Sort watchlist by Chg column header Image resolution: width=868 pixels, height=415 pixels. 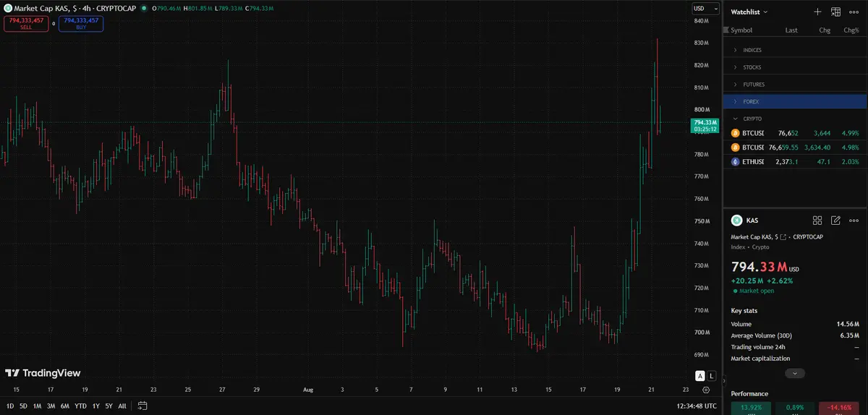pos(825,30)
